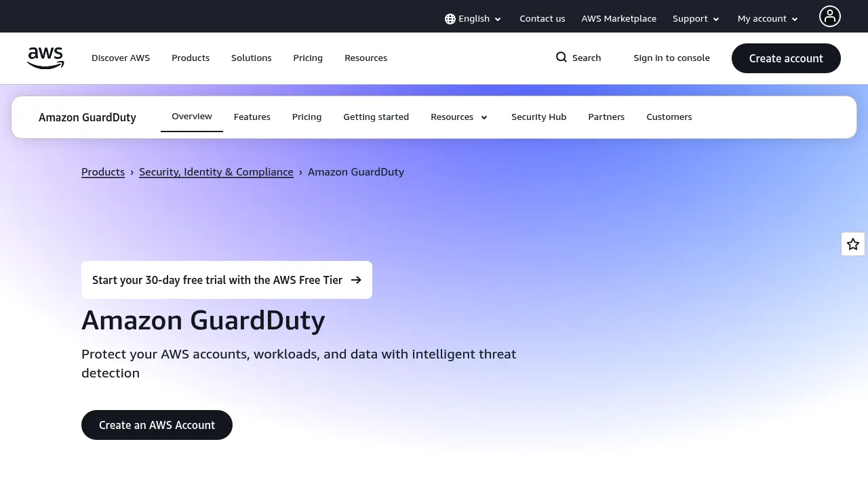Select the Getting started tab
The image size is (868, 488).
tap(376, 117)
